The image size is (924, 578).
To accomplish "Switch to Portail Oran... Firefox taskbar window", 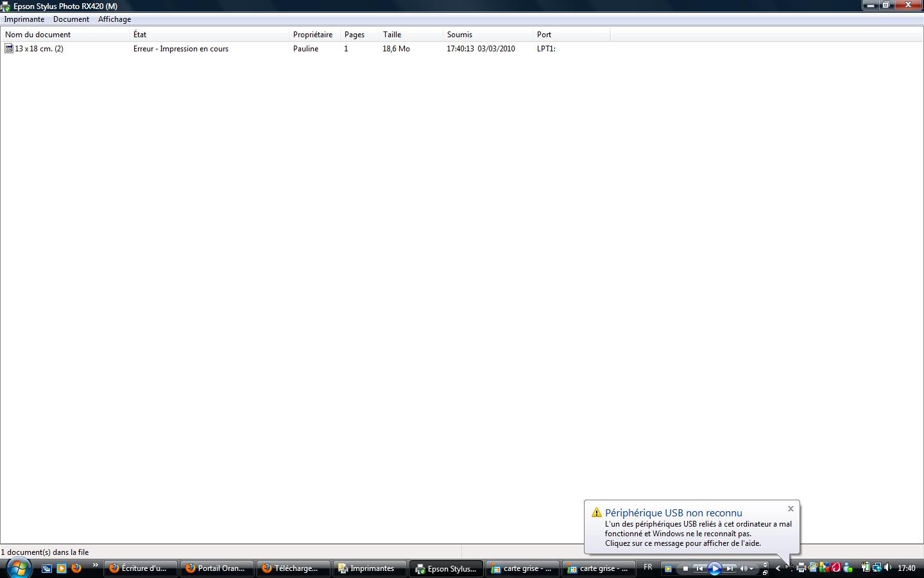I will coord(217,568).
